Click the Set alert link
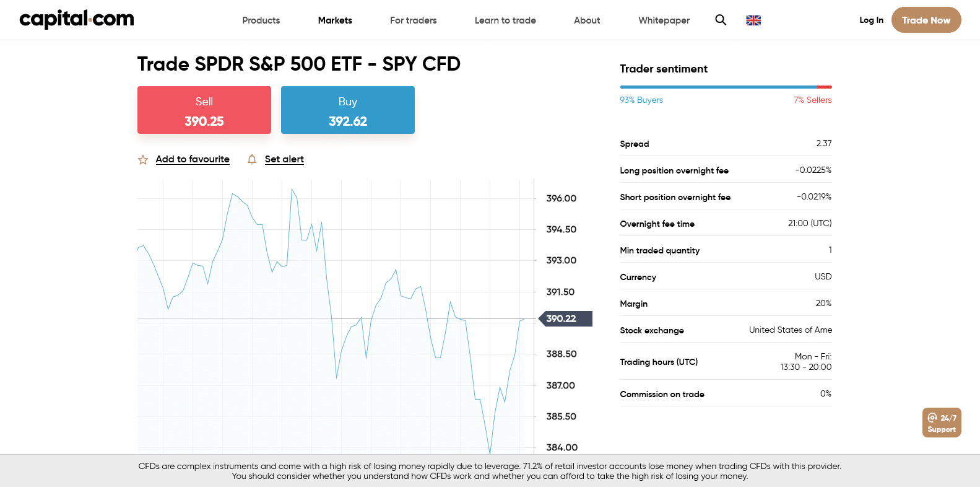980x487 pixels. pos(284,159)
